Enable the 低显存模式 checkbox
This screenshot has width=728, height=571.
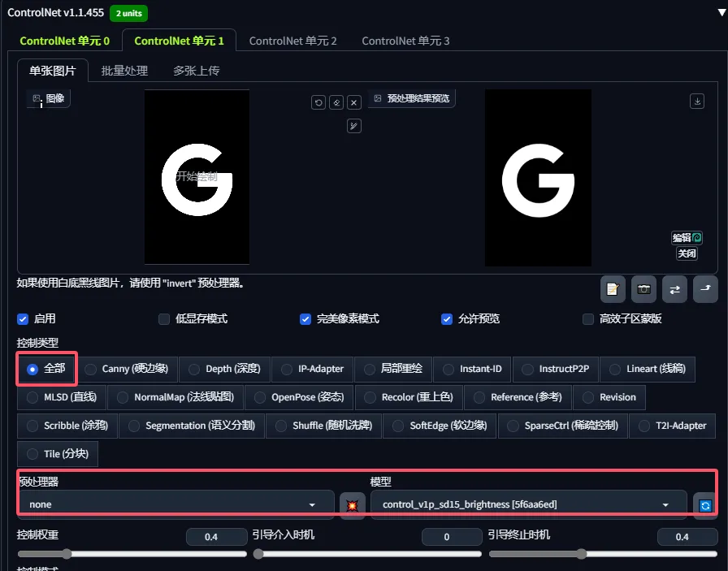pos(164,319)
